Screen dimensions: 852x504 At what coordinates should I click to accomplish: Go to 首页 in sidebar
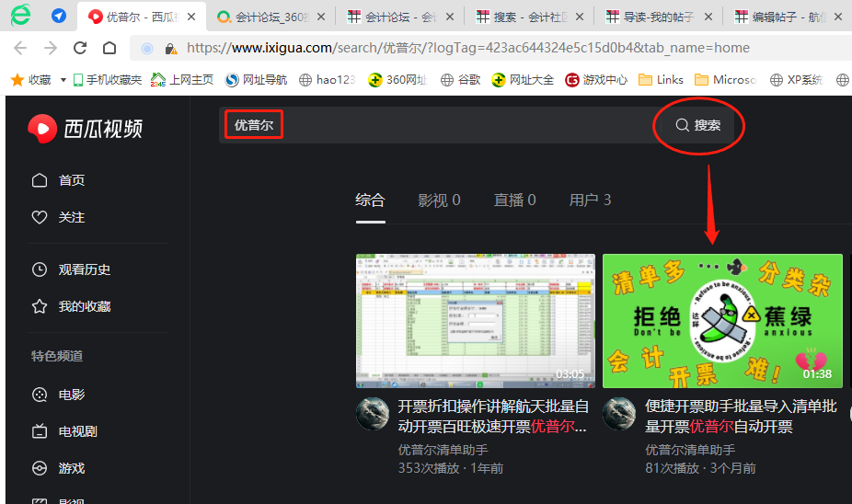(x=59, y=180)
